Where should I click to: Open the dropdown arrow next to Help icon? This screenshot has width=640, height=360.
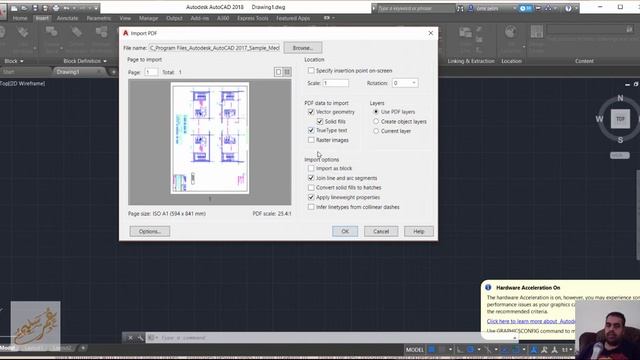coord(576,8)
